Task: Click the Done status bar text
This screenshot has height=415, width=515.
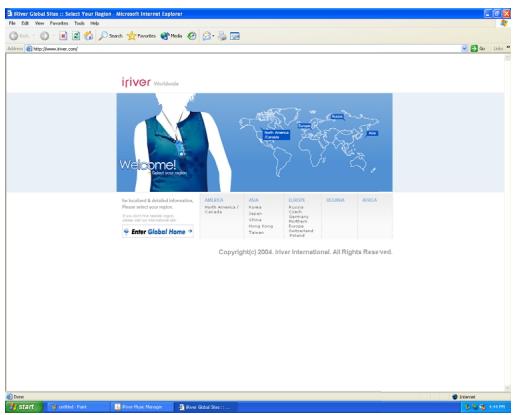Action: (19, 397)
